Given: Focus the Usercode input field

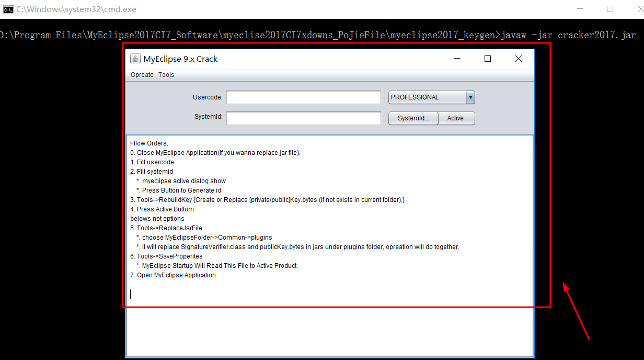Looking at the screenshot, I should 304,97.
